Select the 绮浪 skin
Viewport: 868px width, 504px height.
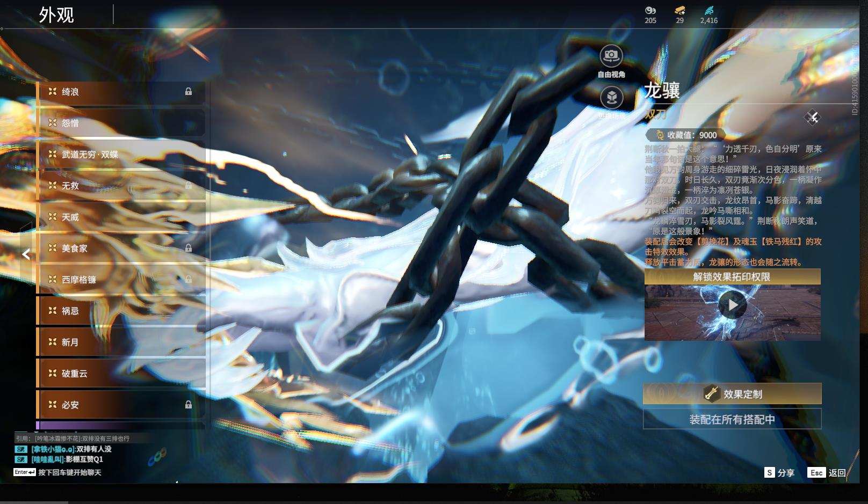(x=121, y=92)
